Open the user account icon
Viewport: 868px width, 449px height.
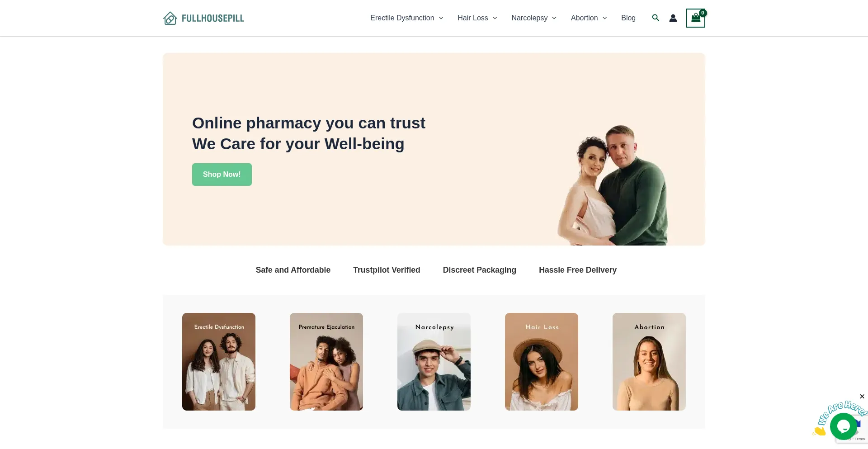[673, 18]
